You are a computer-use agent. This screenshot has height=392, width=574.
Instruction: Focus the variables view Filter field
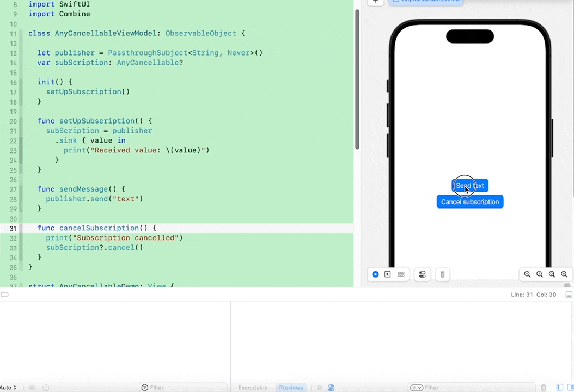(184, 388)
